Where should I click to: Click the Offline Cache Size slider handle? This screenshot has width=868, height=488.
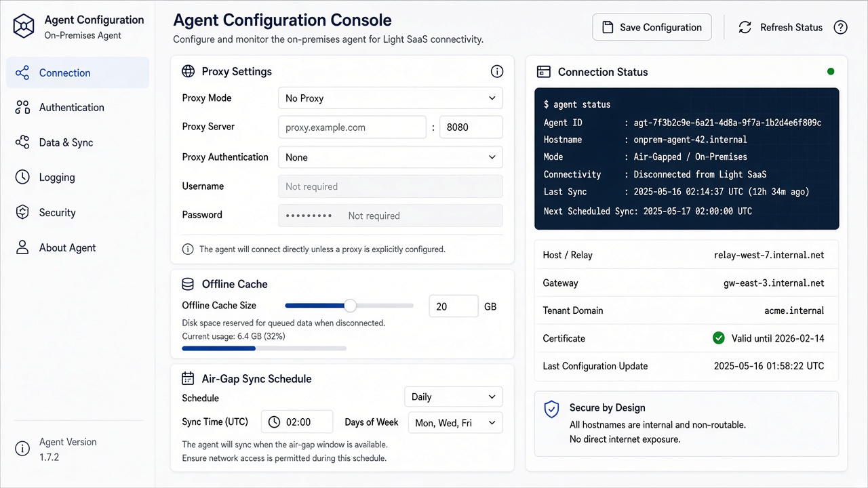click(350, 306)
